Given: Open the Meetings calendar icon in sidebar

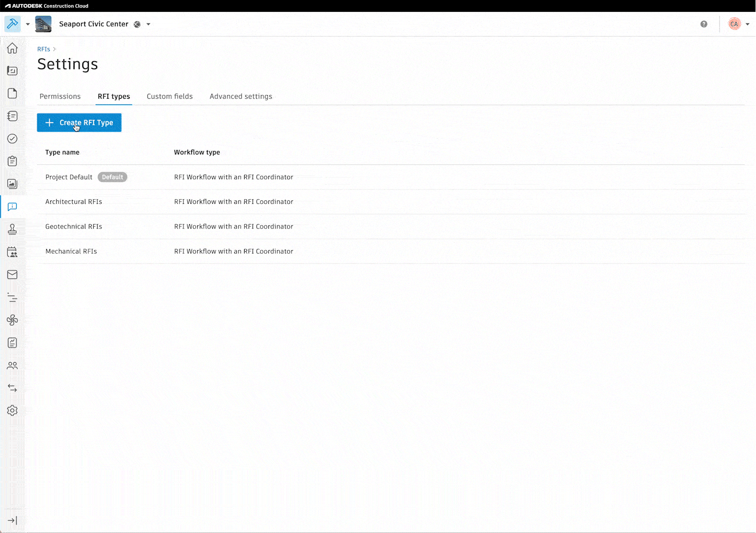Looking at the screenshot, I should click(12, 252).
